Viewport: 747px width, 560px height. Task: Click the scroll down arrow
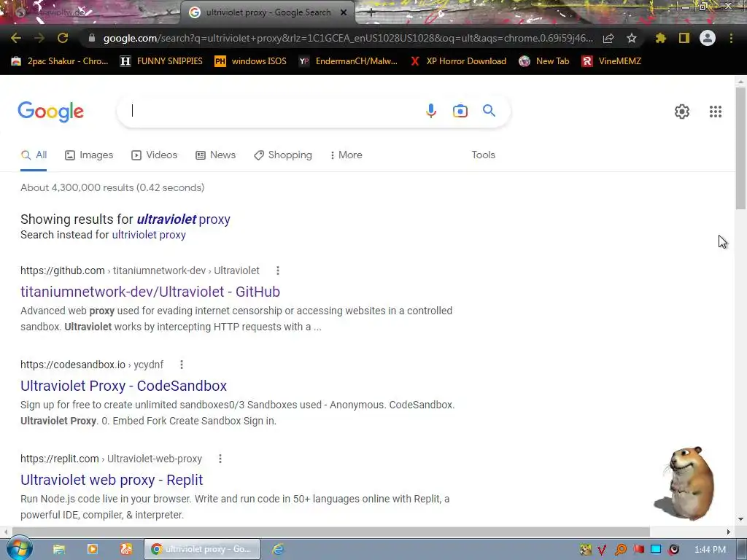click(740, 519)
